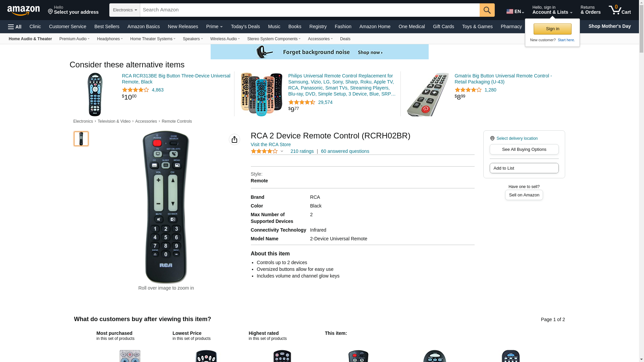This screenshot has width=644, height=362.
Task: Open Today's Deals in the nav bar
Action: (245, 26)
